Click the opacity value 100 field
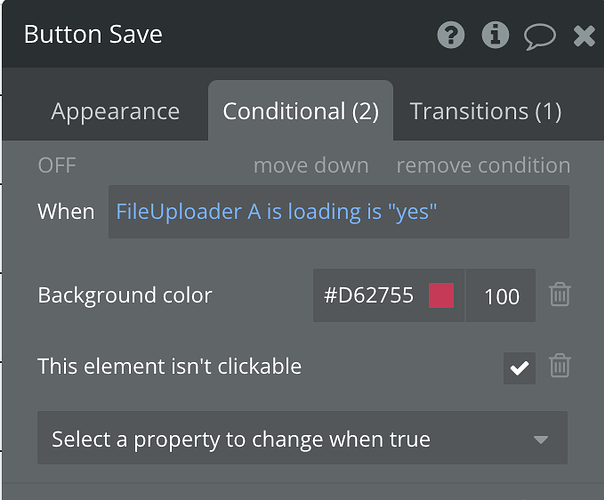 [x=501, y=296]
